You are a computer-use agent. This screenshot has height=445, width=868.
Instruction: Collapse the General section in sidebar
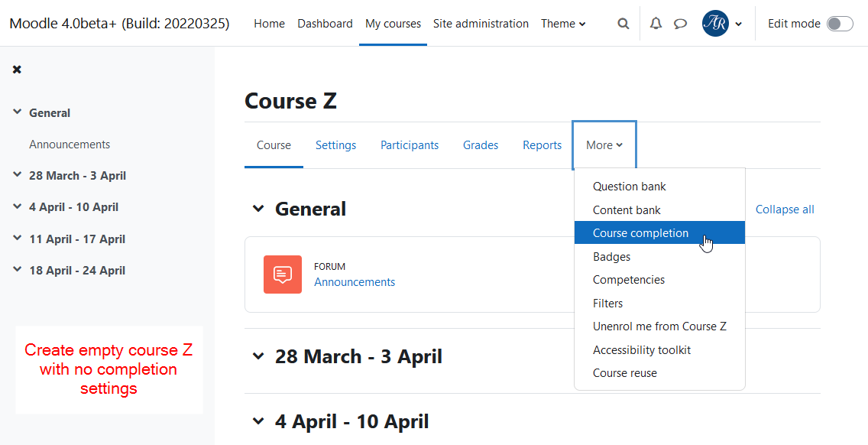click(18, 112)
